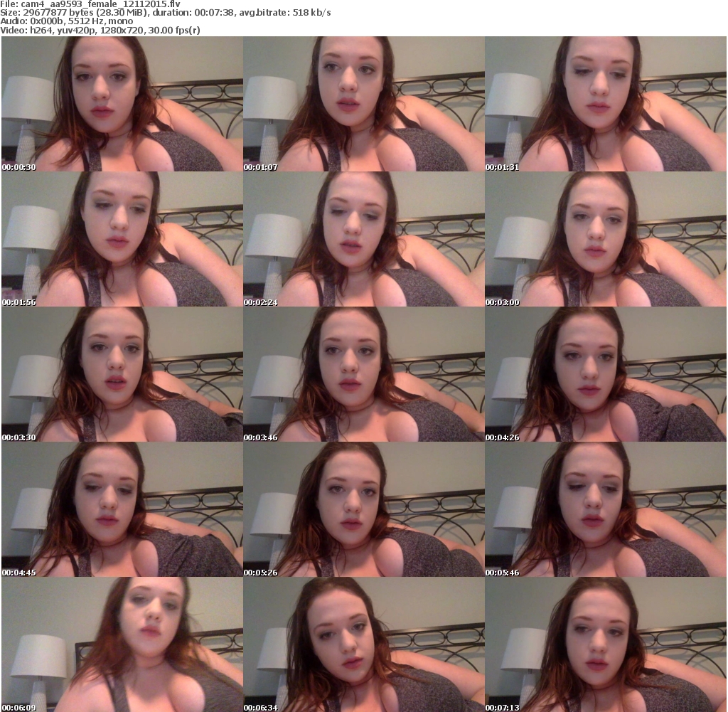Select the frame stamped 00:01:56

pos(122,239)
